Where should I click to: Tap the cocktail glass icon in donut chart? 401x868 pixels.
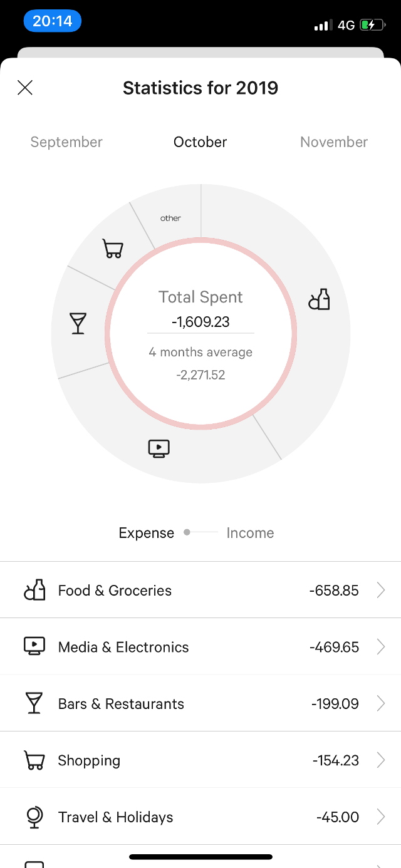pos(78,323)
